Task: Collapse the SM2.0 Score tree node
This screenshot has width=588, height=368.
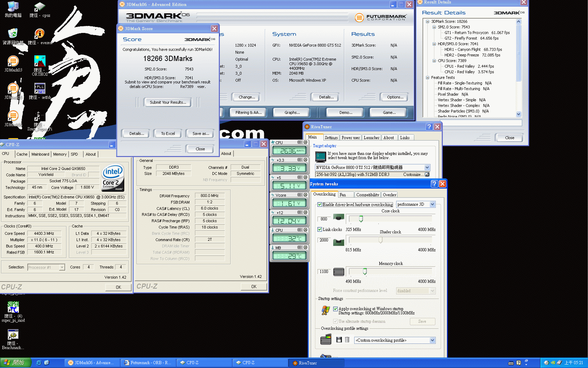Action: point(434,27)
